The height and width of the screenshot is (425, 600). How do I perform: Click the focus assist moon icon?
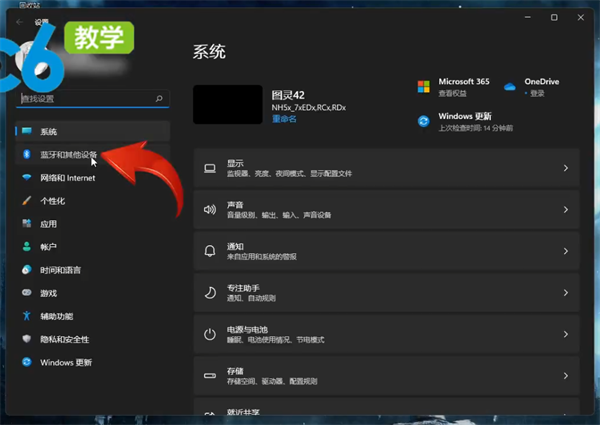pyautogui.click(x=210, y=293)
